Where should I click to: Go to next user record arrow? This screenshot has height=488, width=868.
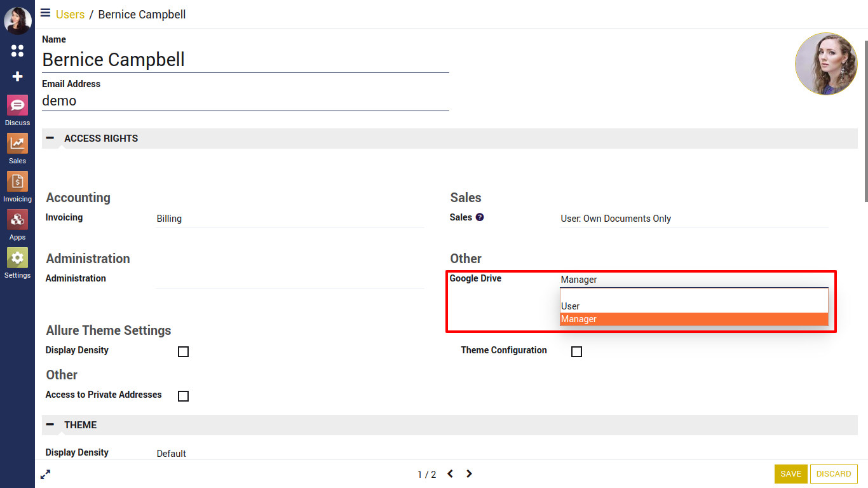(469, 474)
